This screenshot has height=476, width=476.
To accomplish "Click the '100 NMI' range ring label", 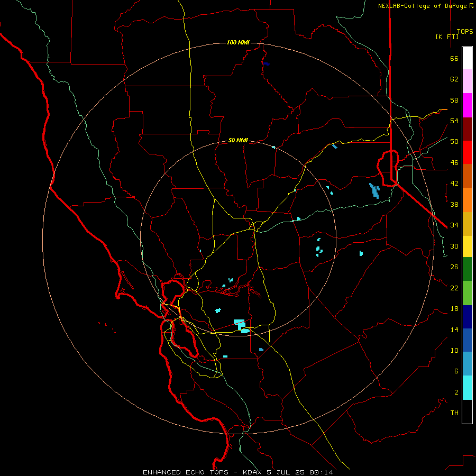I will (x=238, y=42).
